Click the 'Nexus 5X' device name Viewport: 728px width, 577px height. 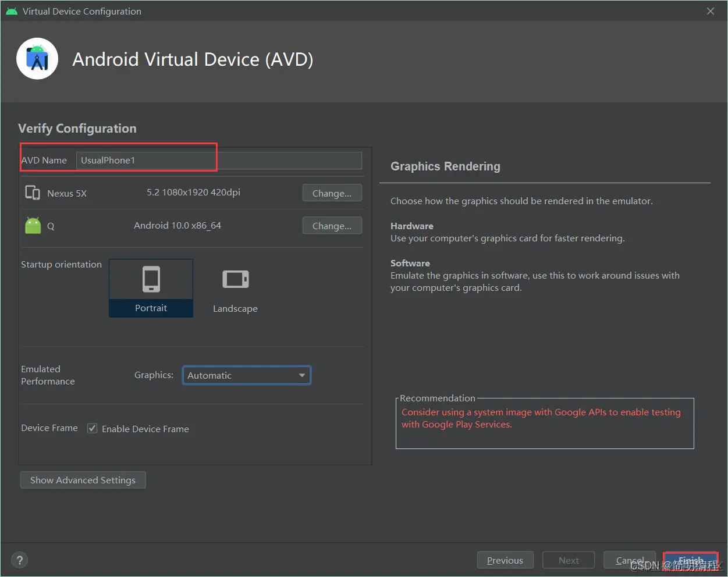coord(67,193)
